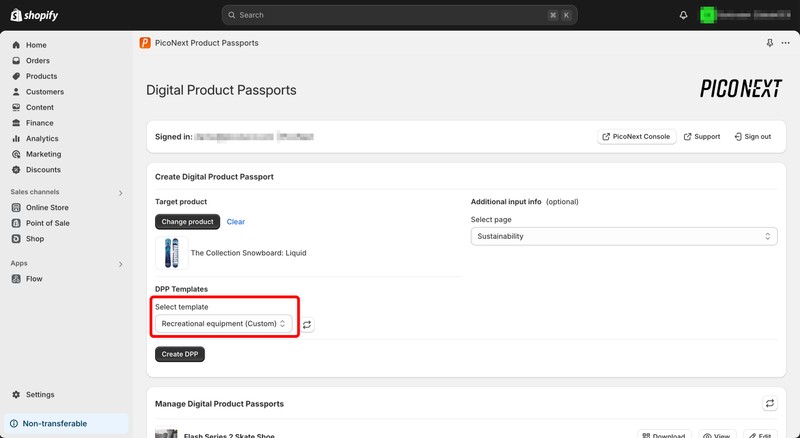Pin the PicoNext app using pin icon
This screenshot has height=438, width=800.
coord(769,43)
